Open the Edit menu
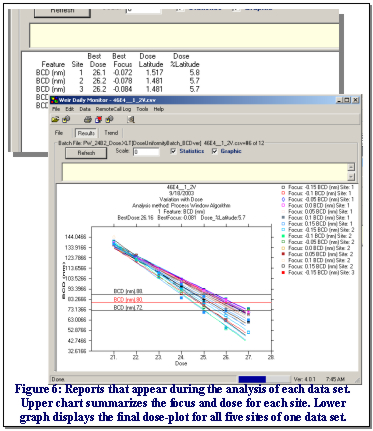 [x=69, y=109]
